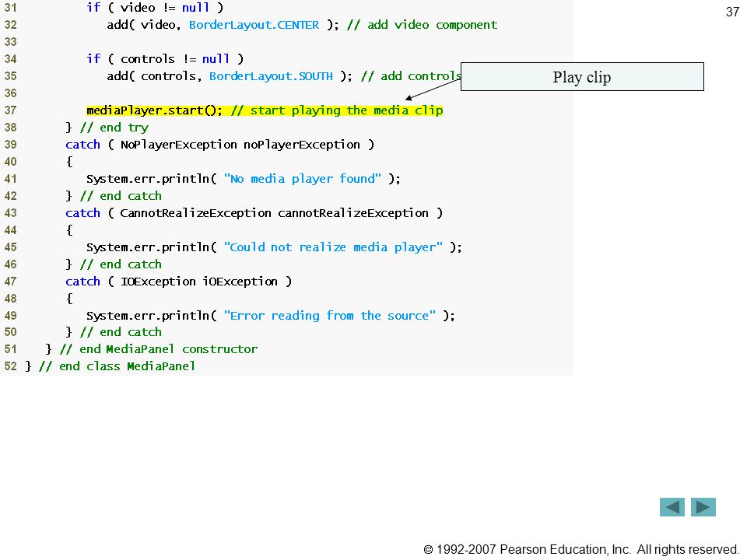747x560 pixels.
Task: Click the catch NoPlayerException line
Action: [x=219, y=145]
